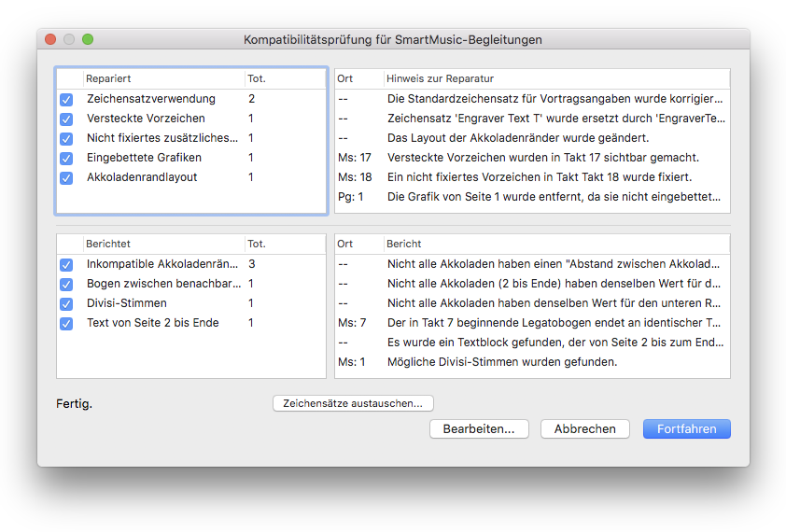Toggle the Versteckte Vorzeichen checkbox

click(66, 119)
